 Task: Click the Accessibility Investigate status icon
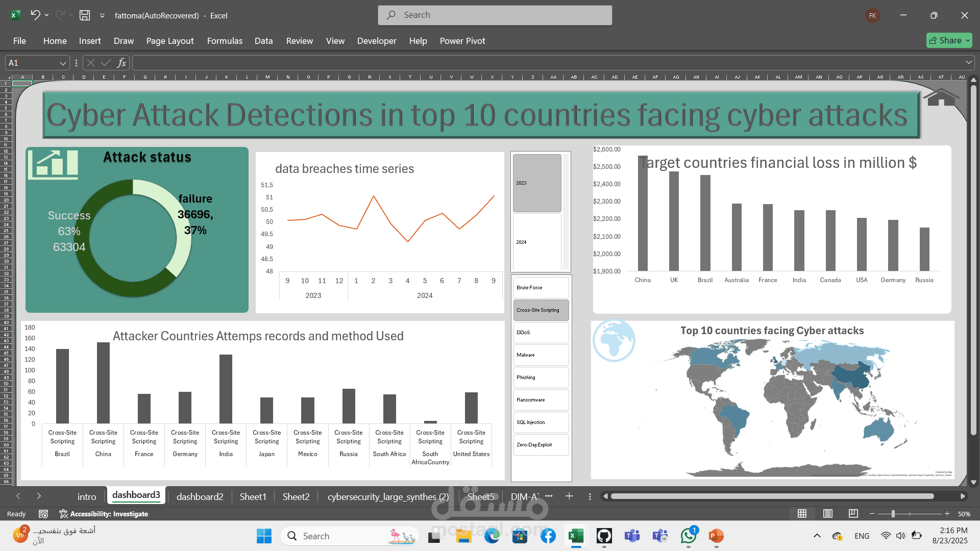(63, 514)
